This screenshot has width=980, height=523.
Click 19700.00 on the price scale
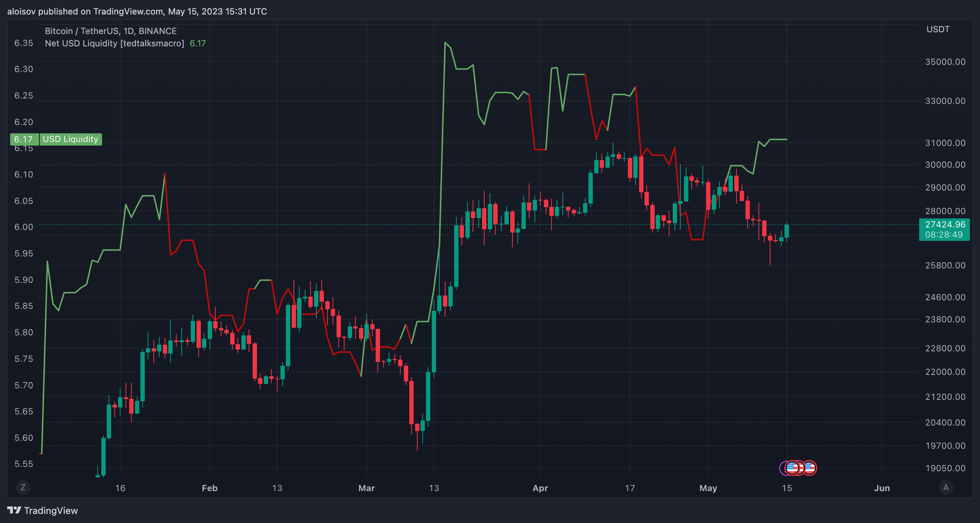945,445
